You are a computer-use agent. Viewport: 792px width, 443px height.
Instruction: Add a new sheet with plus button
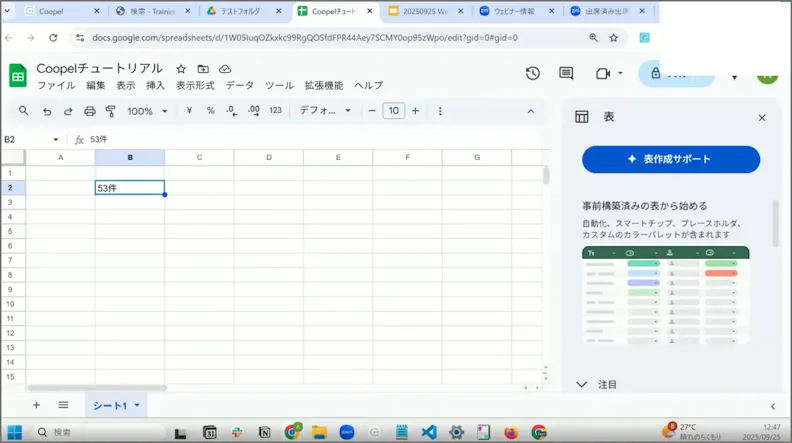[36, 405]
